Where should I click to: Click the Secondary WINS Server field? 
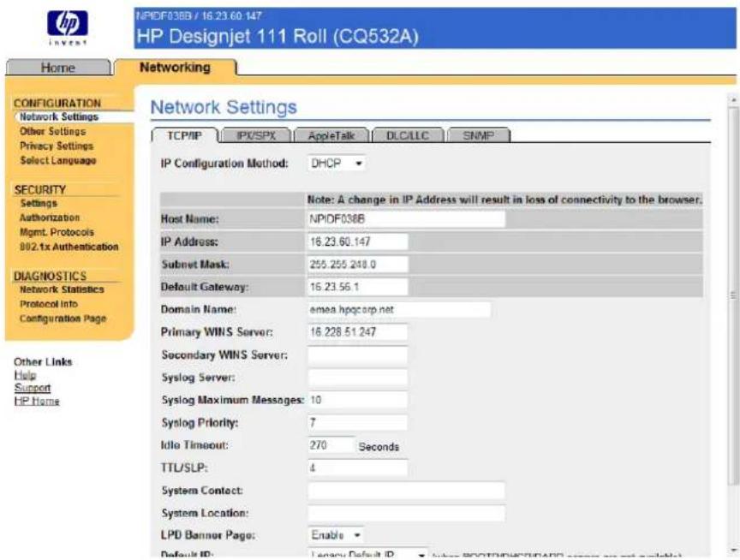tap(358, 354)
